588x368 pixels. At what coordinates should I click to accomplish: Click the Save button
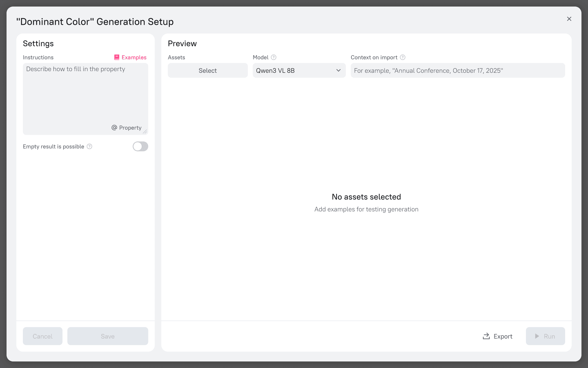tap(108, 336)
